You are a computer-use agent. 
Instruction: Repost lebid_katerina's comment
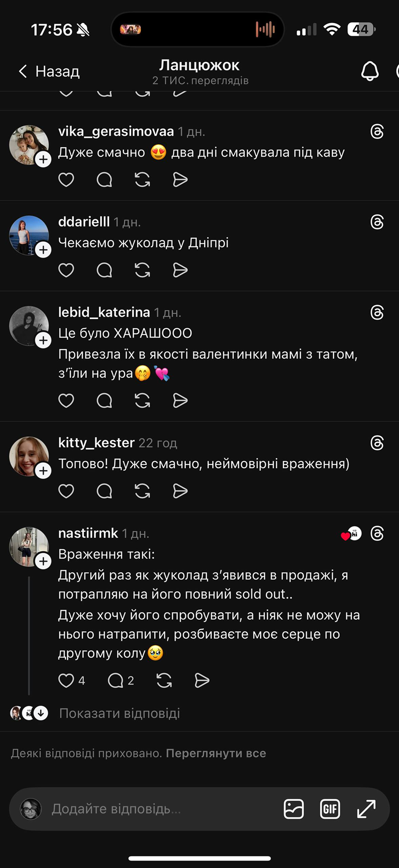click(x=143, y=401)
